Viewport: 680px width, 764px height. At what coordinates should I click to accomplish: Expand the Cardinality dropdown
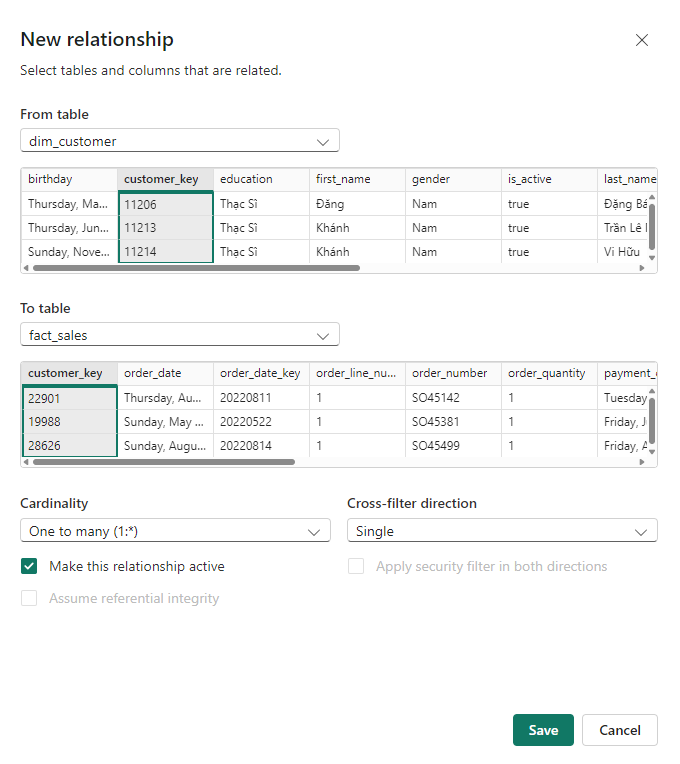click(175, 531)
